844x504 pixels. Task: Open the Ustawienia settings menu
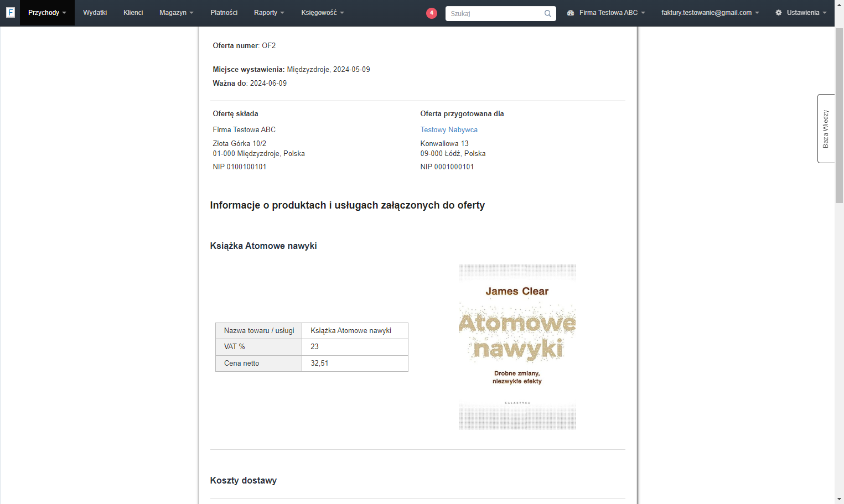tap(801, 13)
